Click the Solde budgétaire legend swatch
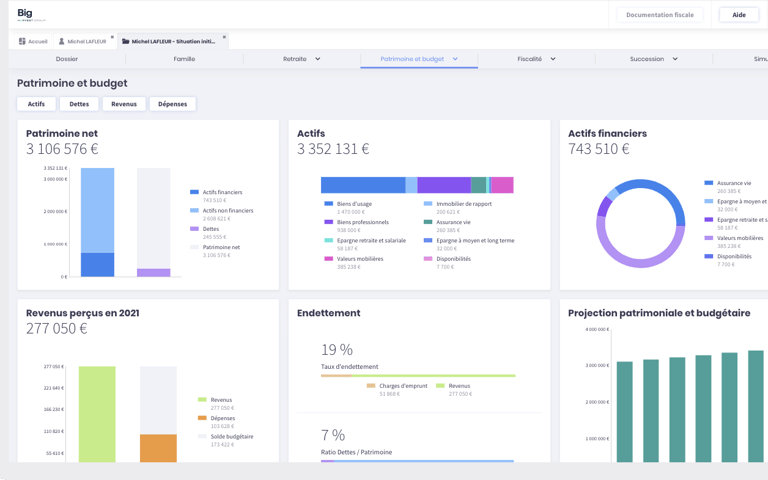768x480 pixels. coord(202,436)
